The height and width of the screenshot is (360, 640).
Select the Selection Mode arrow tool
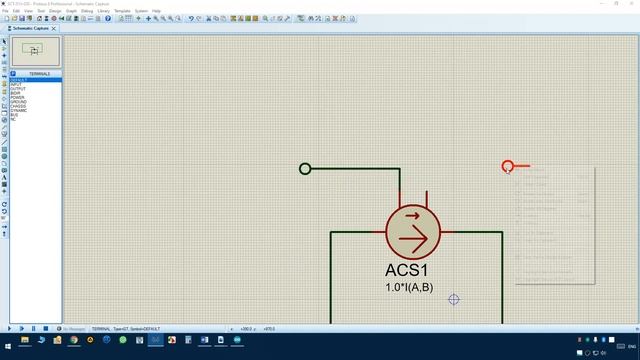point(4,42)
